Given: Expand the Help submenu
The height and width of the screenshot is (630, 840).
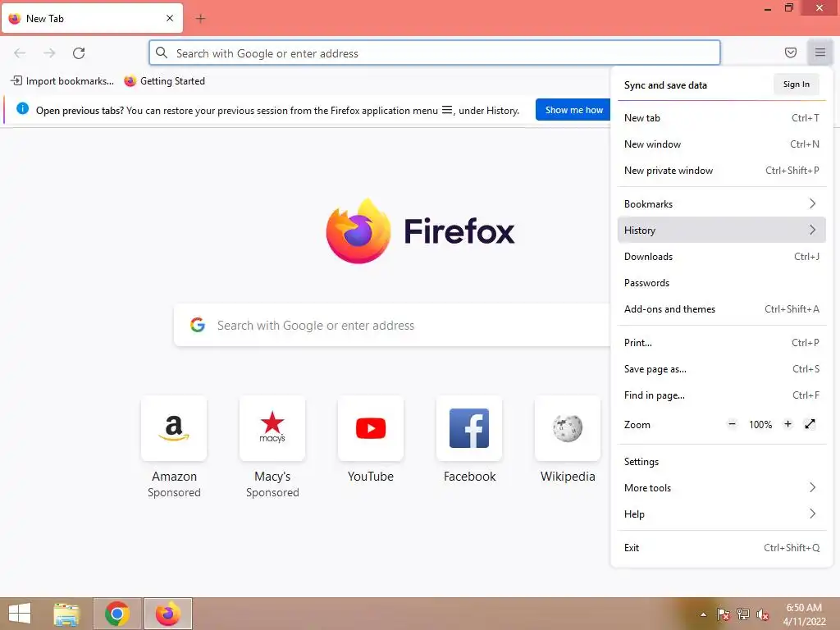Looking at the screenshot, I should click(x=722, y=514).
